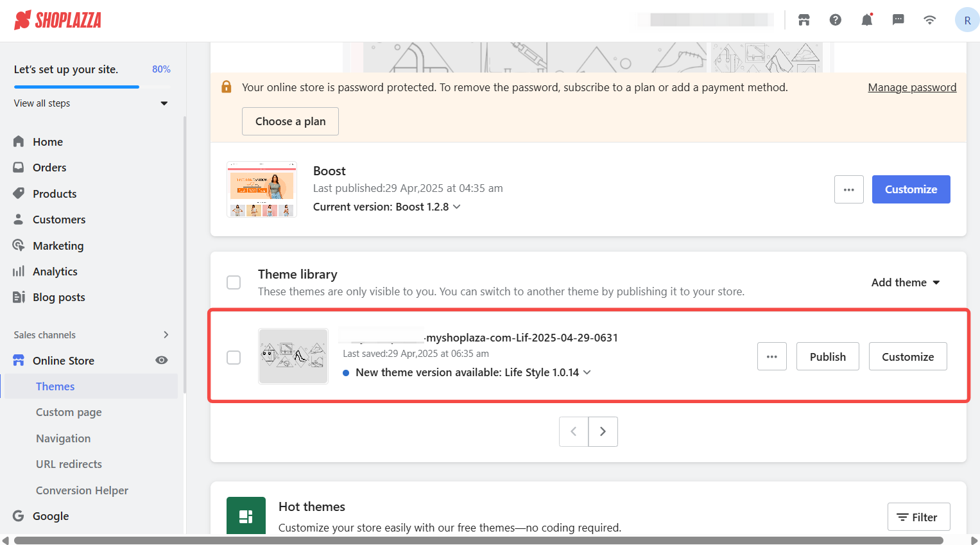The height and width of the screenshot is (545, 980).
Task: Open the Google channel label
Action: click(51, 515)
